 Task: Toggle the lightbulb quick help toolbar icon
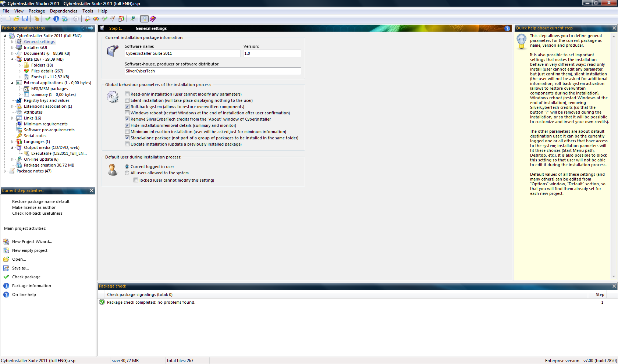point(144,19)
